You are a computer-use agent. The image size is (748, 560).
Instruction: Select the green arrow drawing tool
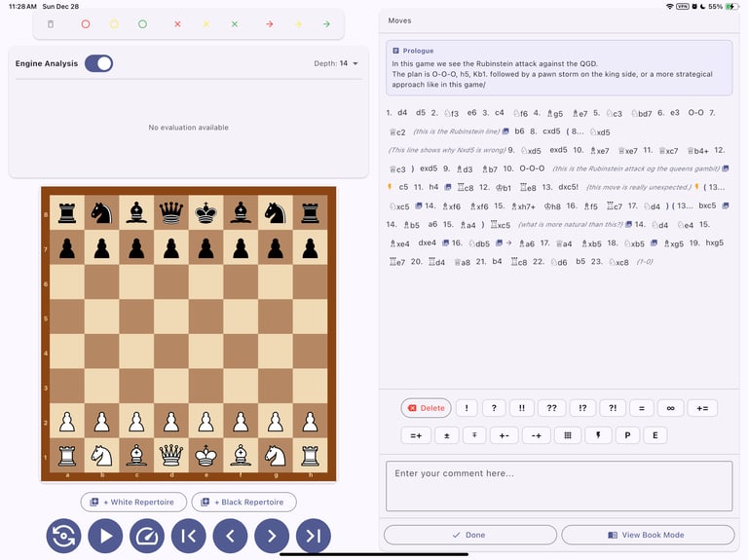point(327,23)
